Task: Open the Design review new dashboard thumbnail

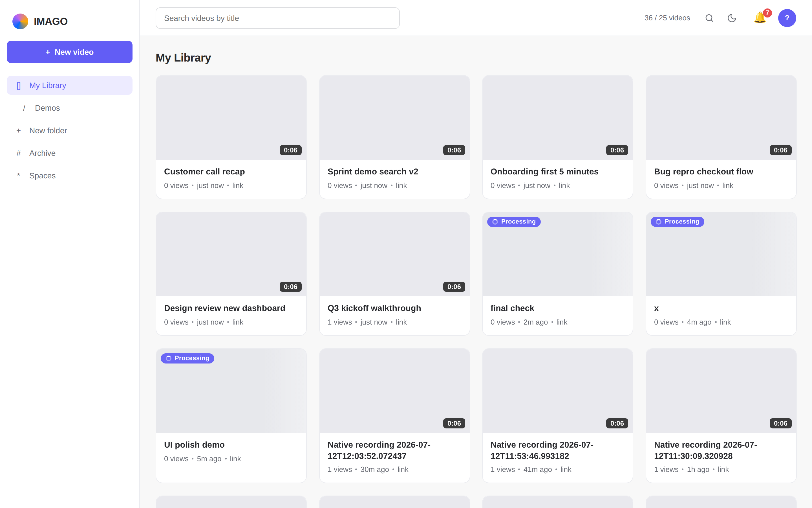Action: coord(231,254)
